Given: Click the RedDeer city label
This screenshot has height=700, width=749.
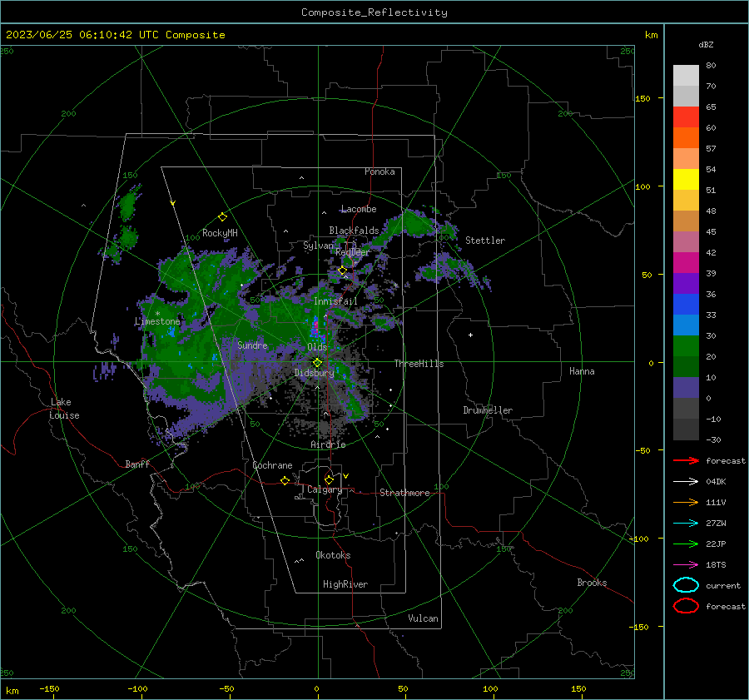Looking at the screenshot, I should click(x=353, y=252).
